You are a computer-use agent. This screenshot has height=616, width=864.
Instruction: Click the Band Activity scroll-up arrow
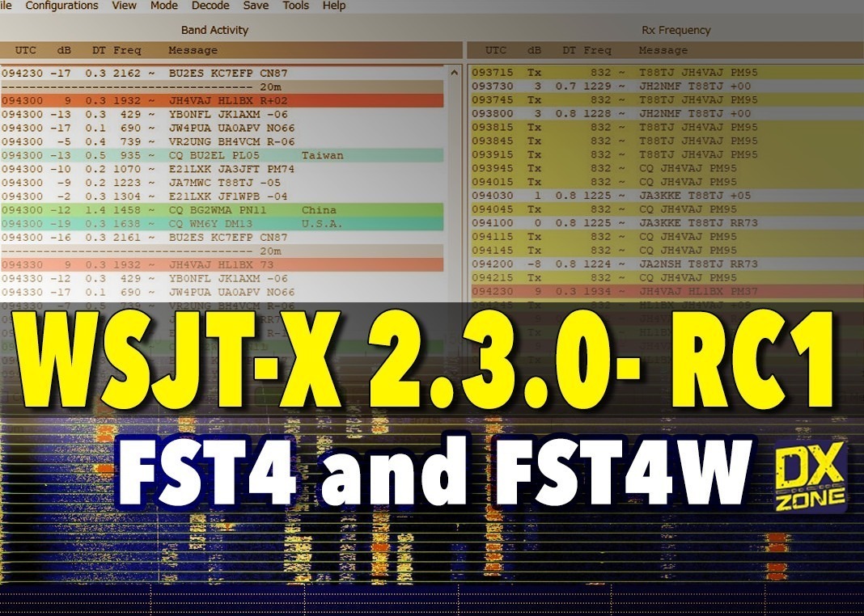coord(454,73)
